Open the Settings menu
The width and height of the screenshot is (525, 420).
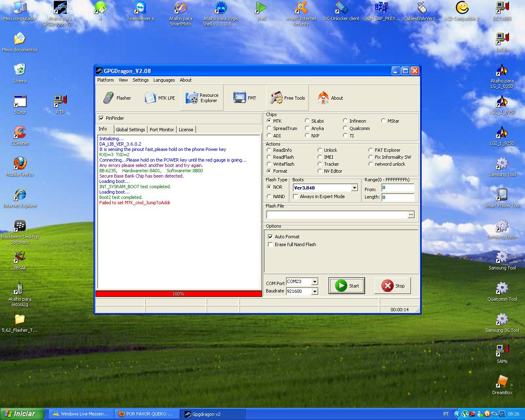[x=141, y=80]
